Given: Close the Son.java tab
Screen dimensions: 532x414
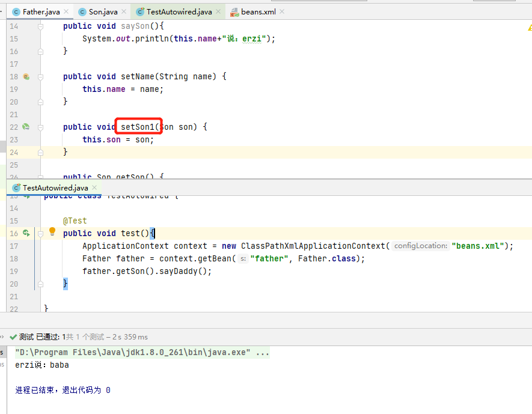Looking at the screenshot, I should click(x=124, y=11).
